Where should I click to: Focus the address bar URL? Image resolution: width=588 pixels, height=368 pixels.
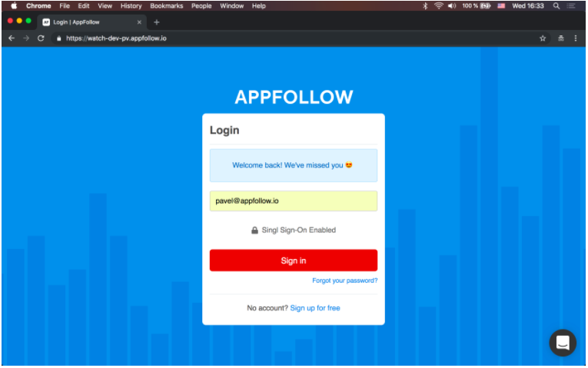coord(116,38)
